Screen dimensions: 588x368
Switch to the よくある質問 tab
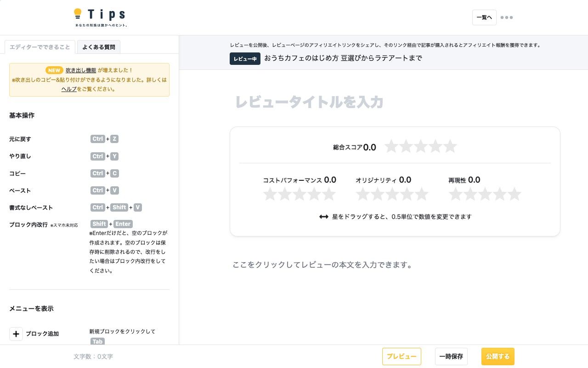pos(99,47)
